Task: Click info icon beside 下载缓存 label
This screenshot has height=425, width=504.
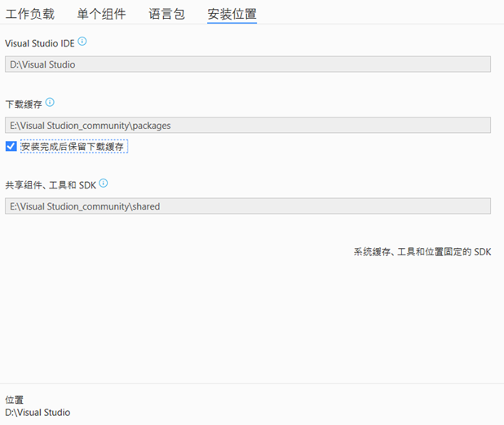Action: [x=50, y=103]
